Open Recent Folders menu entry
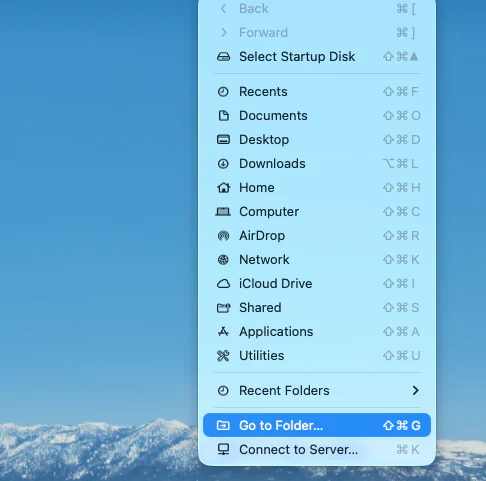The image size is (486, 481). 317,391
